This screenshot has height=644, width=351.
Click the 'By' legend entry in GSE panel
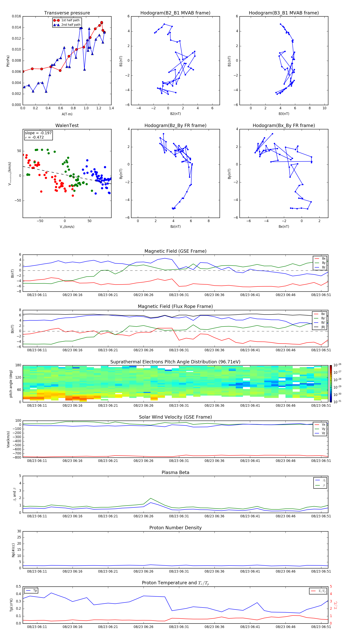point(320,263)
